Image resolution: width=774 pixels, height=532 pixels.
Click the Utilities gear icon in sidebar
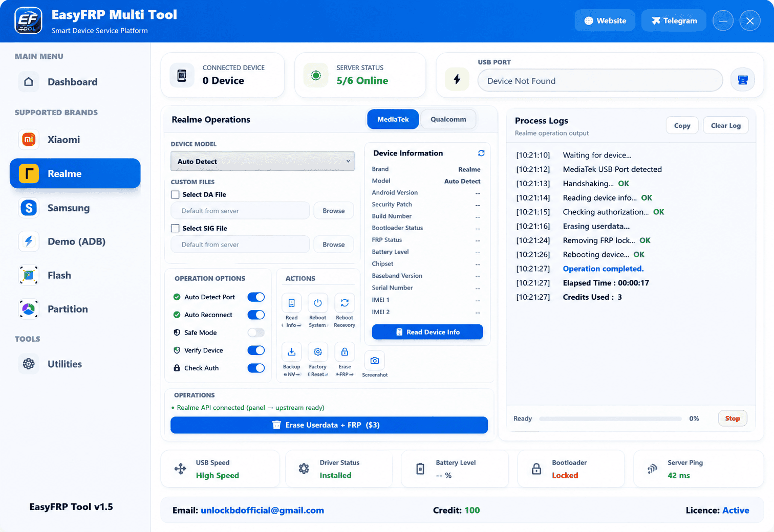click(x=29, y=364)
